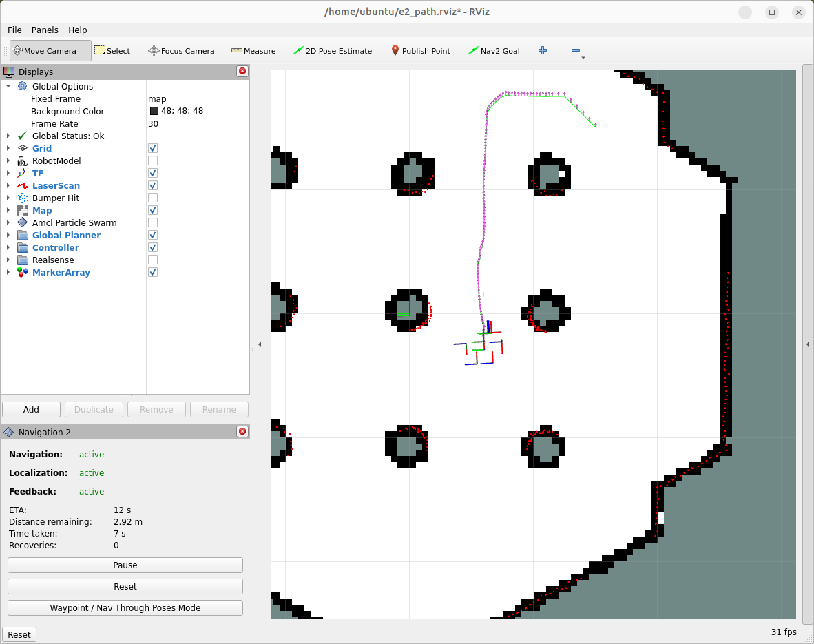
Task: Click the TF axes display icon
Action: click(22, 173)
